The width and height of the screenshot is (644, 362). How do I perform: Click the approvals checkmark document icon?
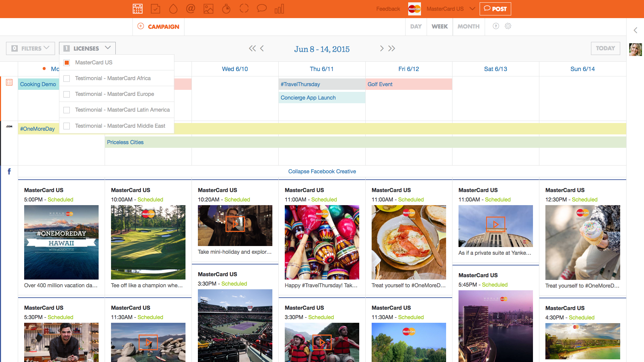tap(155, 9)
